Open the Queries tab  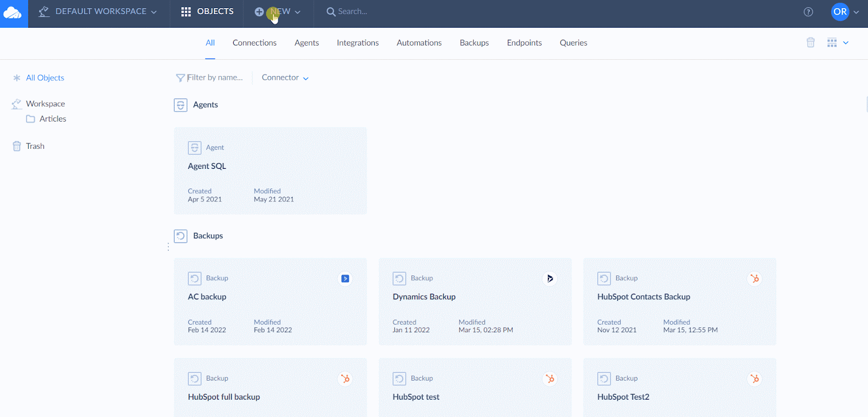click(x=573, y=43)
